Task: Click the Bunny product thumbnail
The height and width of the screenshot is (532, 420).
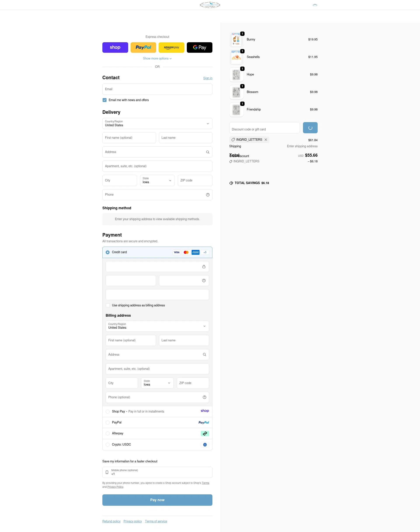Action: (236, 40)
